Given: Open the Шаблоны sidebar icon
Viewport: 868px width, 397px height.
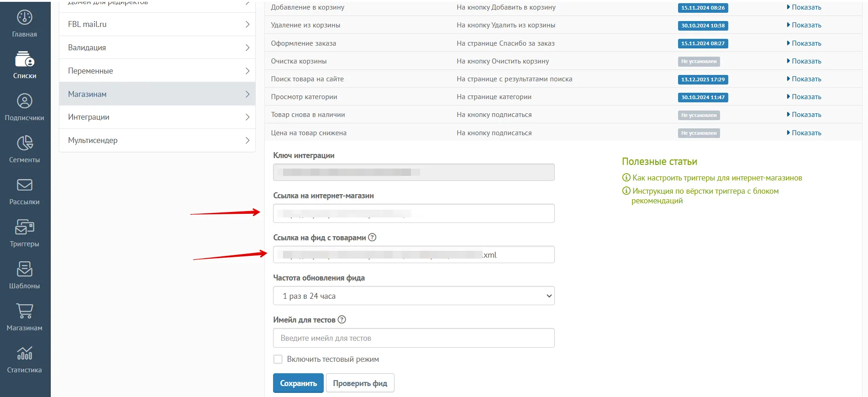Looking at the screenshot, I should coord(25,269).
